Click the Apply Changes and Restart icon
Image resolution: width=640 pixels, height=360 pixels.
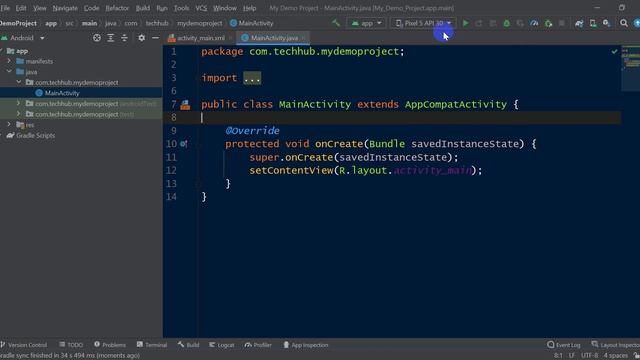point(479,23)
